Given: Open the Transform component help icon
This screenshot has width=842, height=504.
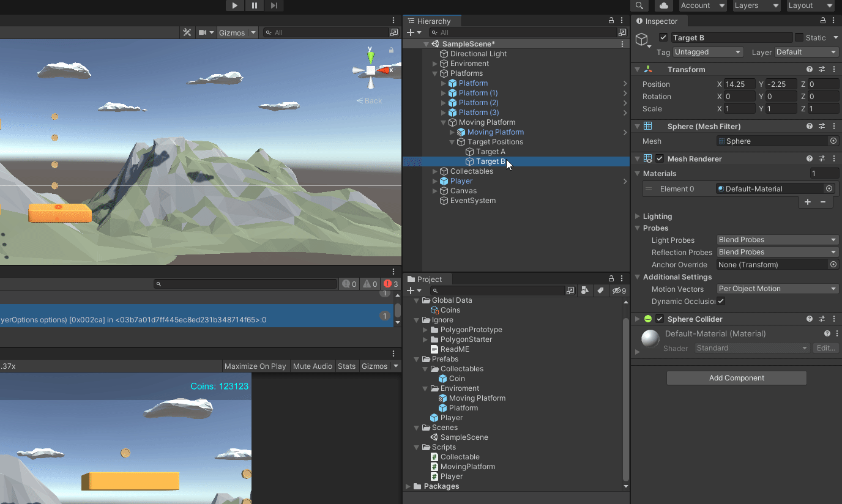Looking at the screenshot, I should click(810, 70).
